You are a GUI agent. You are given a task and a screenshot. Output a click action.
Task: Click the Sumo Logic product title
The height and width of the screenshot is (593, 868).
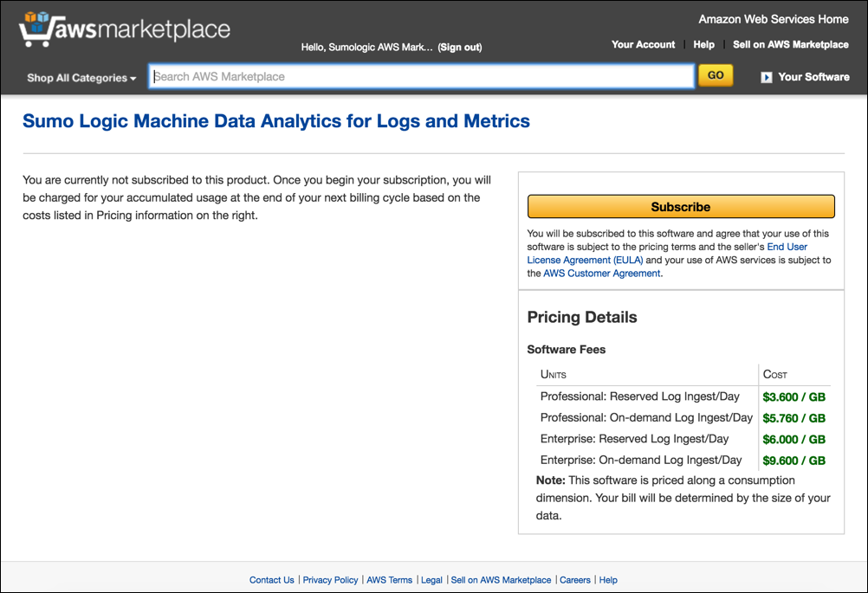pos(275,121)
